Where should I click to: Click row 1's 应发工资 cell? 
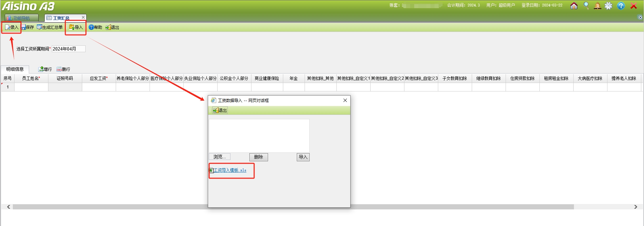pos(99,87)
